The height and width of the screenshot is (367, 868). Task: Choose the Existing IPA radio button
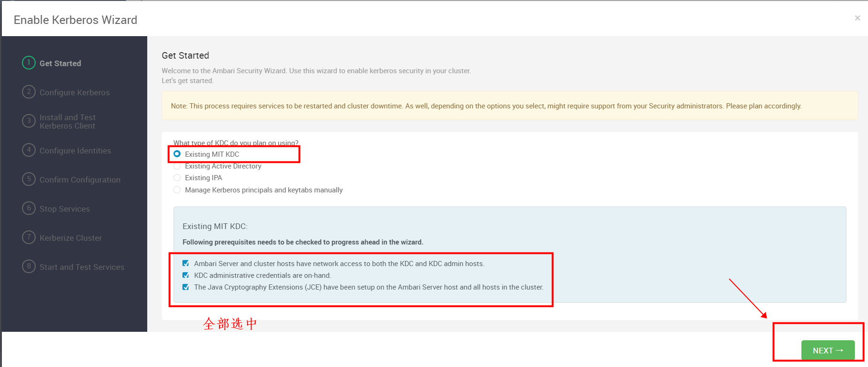pyautogui.click(x=177, y=178)
